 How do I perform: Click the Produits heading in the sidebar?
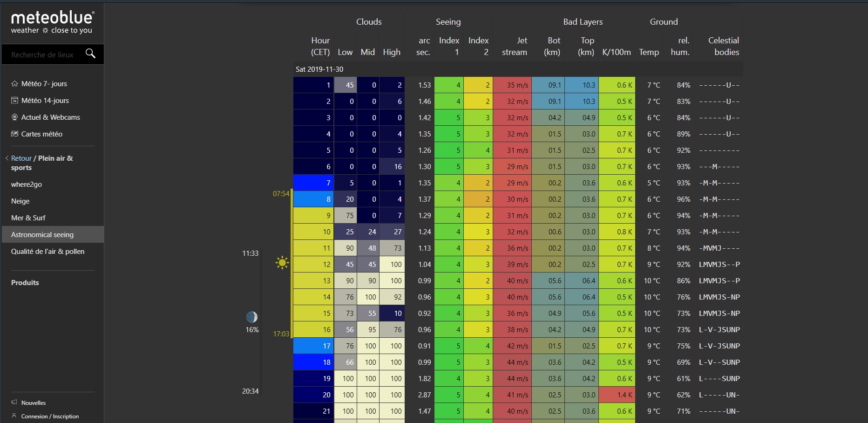tap(25, 283)
